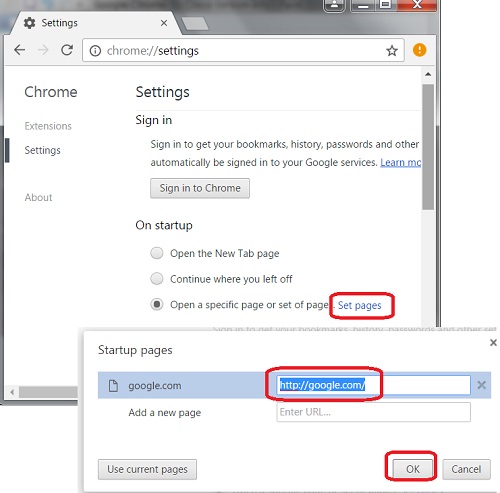Select Continue where you left off
The height and width of the screenshot is (493, 500).
pyautogui.click(x=157, y=278)
